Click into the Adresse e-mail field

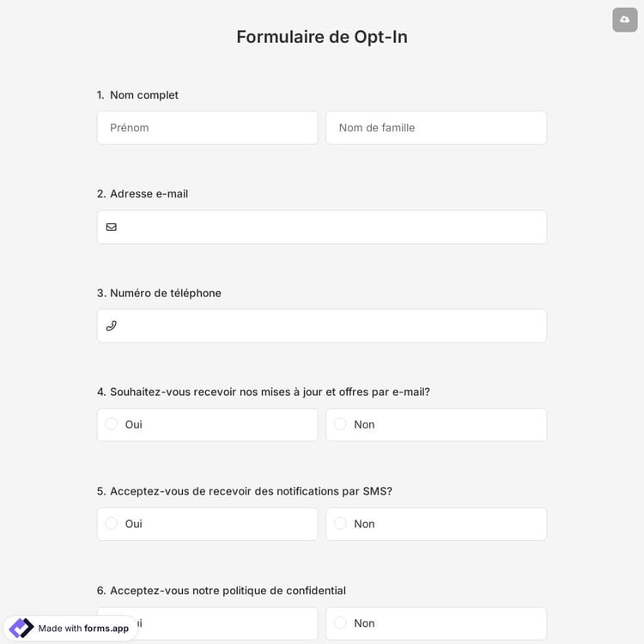pos(331,227)
